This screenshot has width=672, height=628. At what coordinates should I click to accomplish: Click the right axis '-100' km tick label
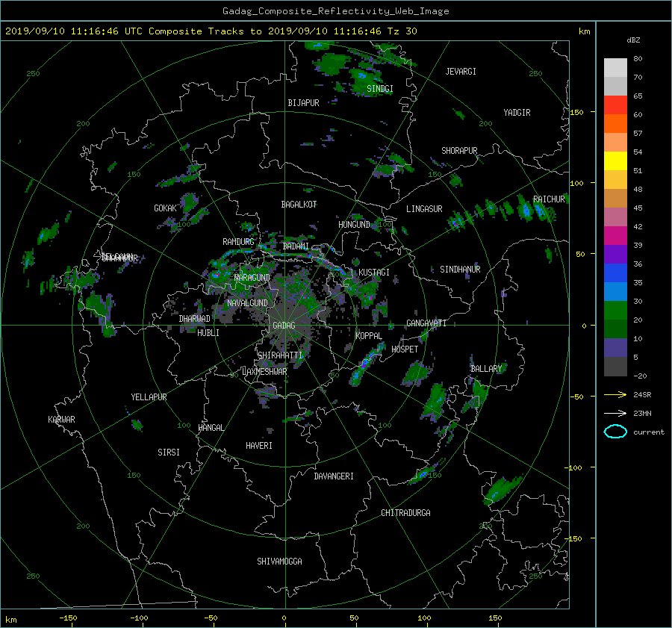[x=575, y=467]
